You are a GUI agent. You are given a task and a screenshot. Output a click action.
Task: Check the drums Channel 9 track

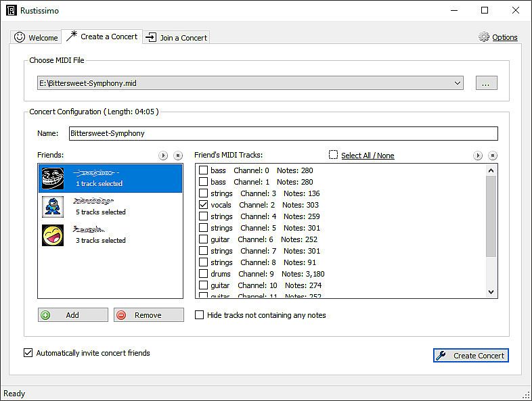pyautogui.click(x=204, y=274)
